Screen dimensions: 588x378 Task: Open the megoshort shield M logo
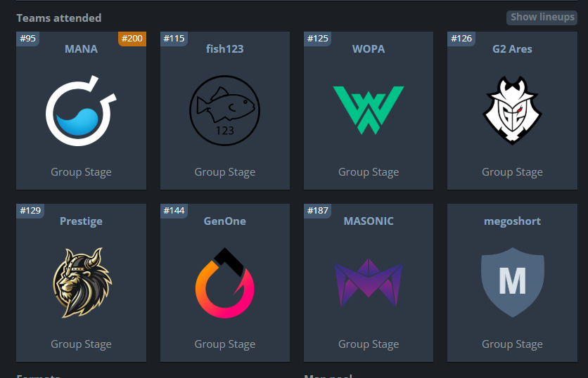click(x=512, y=282)
